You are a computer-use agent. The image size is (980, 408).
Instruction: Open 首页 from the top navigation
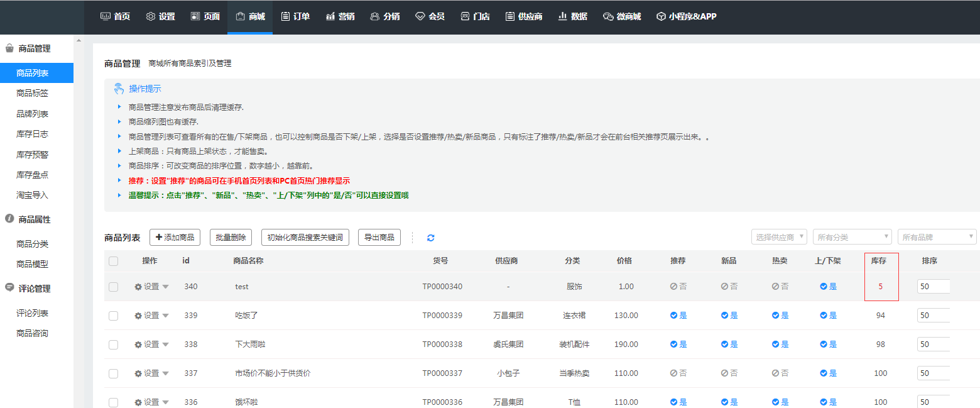coord(115,16)
